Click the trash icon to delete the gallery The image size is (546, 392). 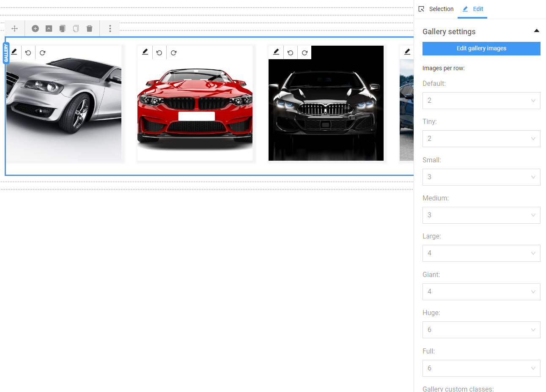[89, 28]
